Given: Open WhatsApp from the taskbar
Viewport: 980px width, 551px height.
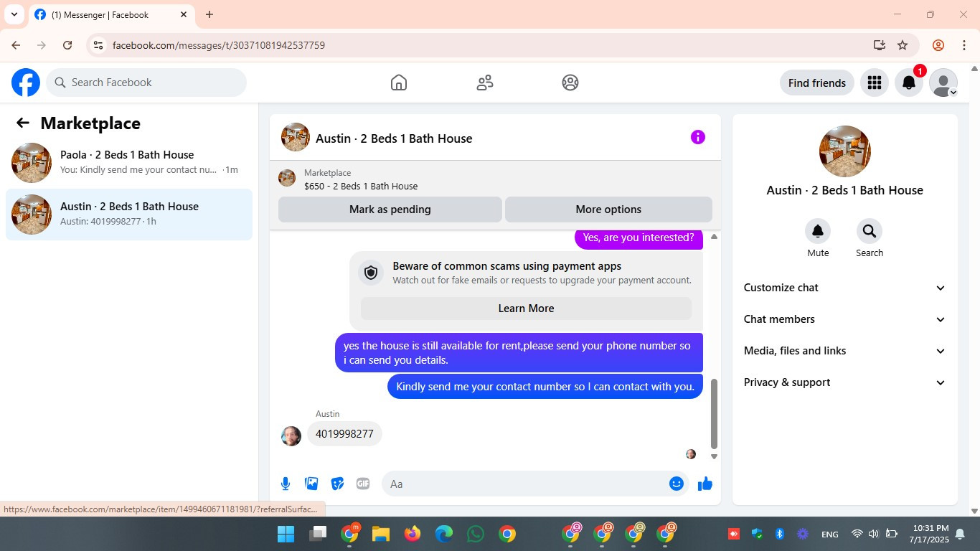Looking at the screenshot, I should (476, 534).
